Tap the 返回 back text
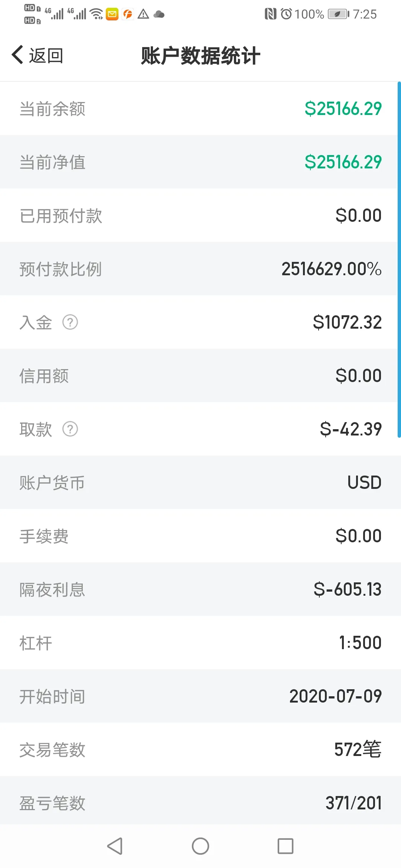The width and height of the screenshot is (401, 868). [x=46, y=56]
